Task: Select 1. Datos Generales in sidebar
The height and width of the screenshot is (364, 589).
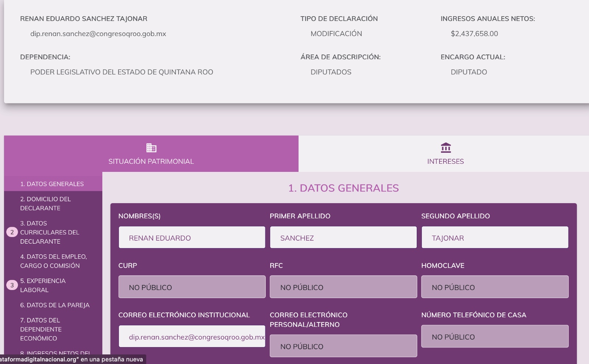Action: (52, 184)
